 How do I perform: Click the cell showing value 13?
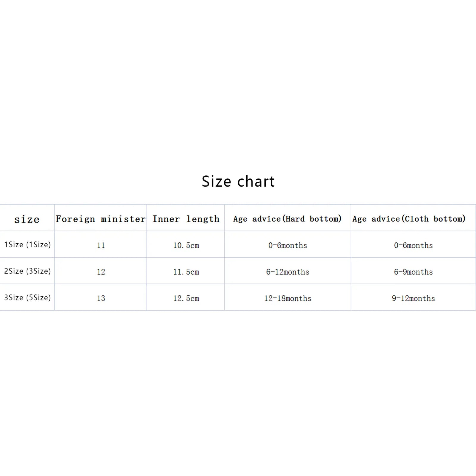pyautogui.click(x=101, y=298)
